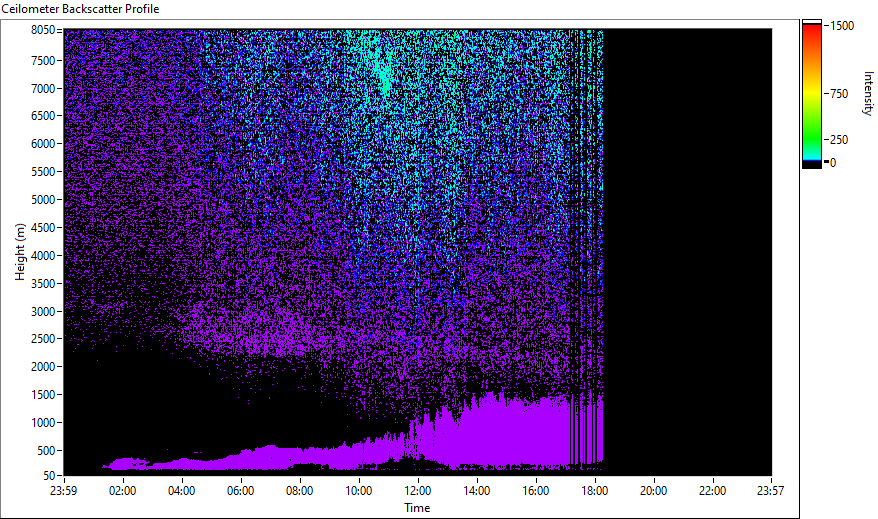The height and width of the screenshot is (519, 878).
Task: Click the 7500 height tick label
Action: click(x=43, y=60)
